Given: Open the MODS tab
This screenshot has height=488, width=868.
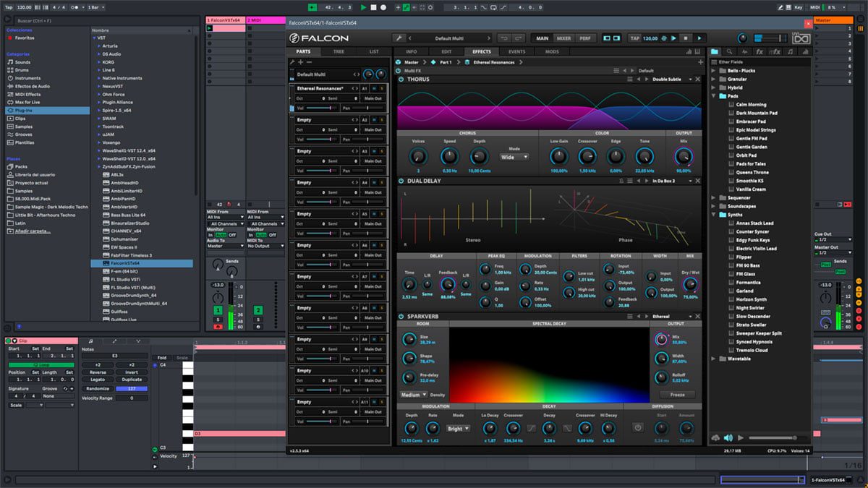Looking at the screenshot, I should point(552,52).
